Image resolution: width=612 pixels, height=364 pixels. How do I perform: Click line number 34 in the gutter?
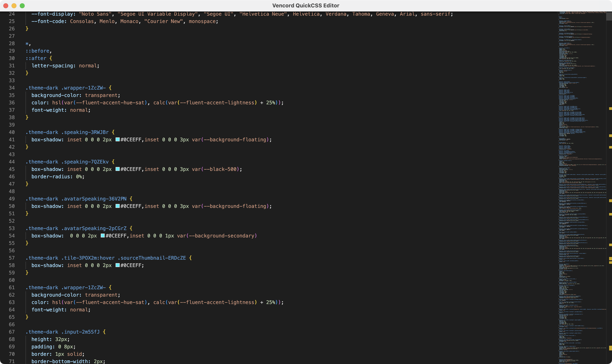[x=12, y=88]
